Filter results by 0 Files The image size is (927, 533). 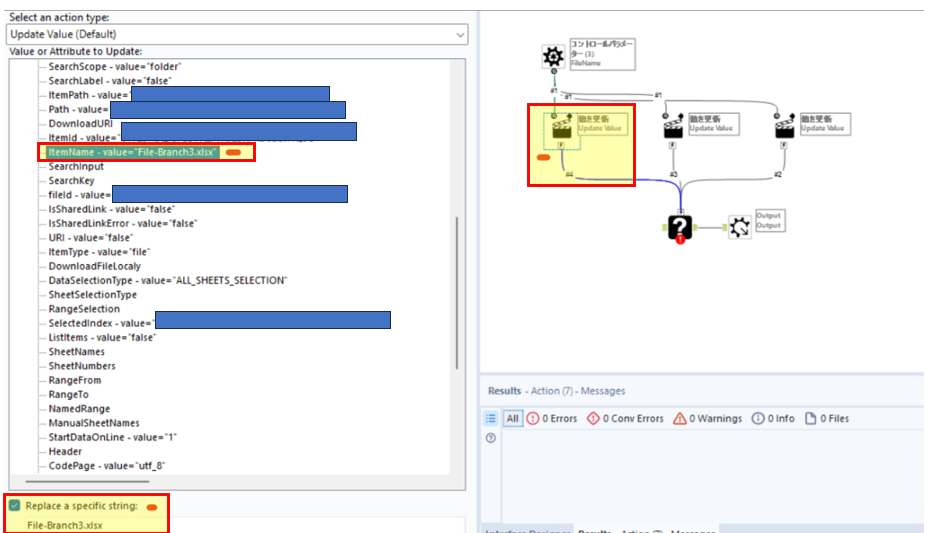[826, 418]
